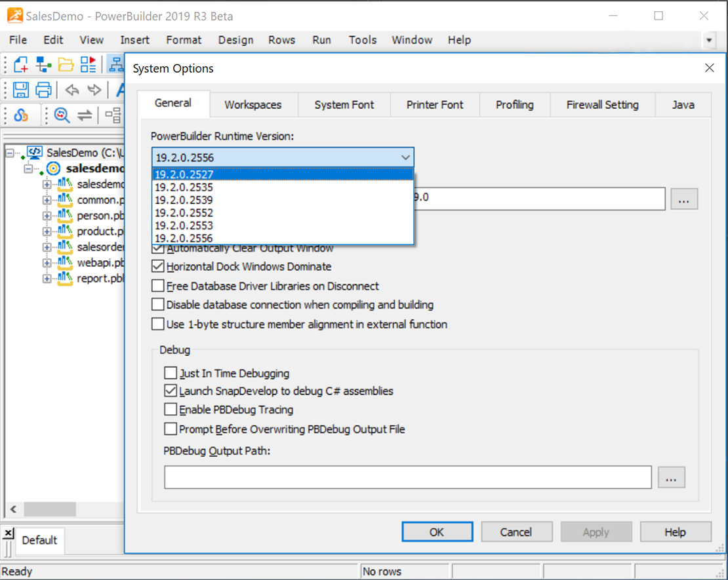
Task: Open the Printer Font tab
Action: (435, 105)
